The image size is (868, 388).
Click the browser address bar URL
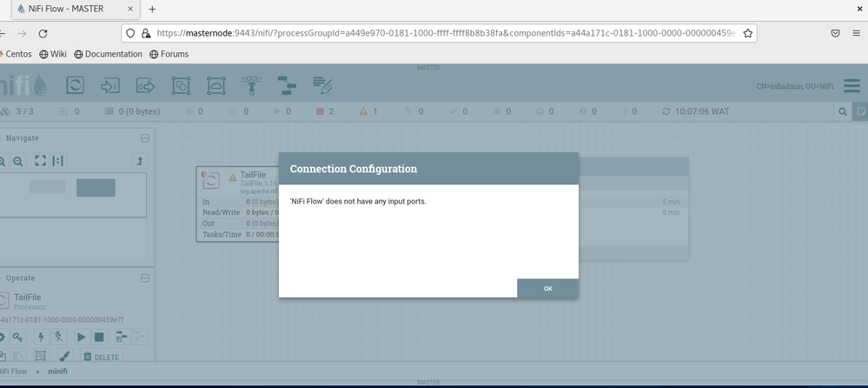click(447, 33)
